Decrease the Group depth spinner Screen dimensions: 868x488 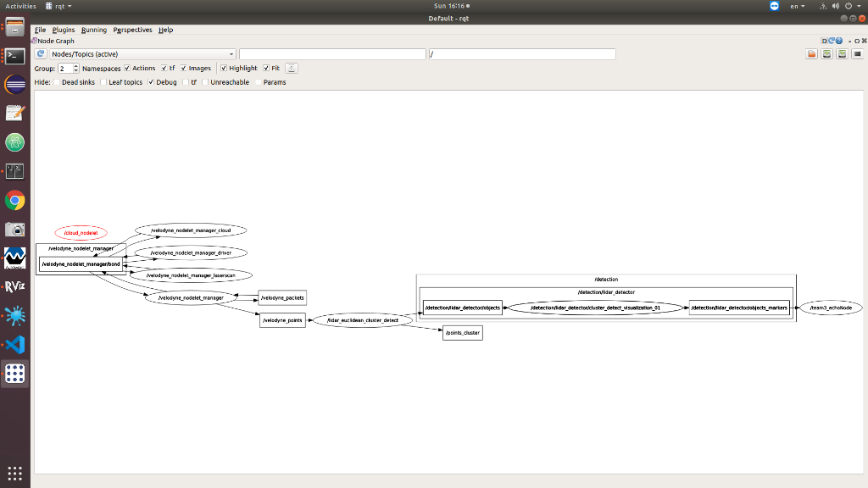(x=75, y=71)
